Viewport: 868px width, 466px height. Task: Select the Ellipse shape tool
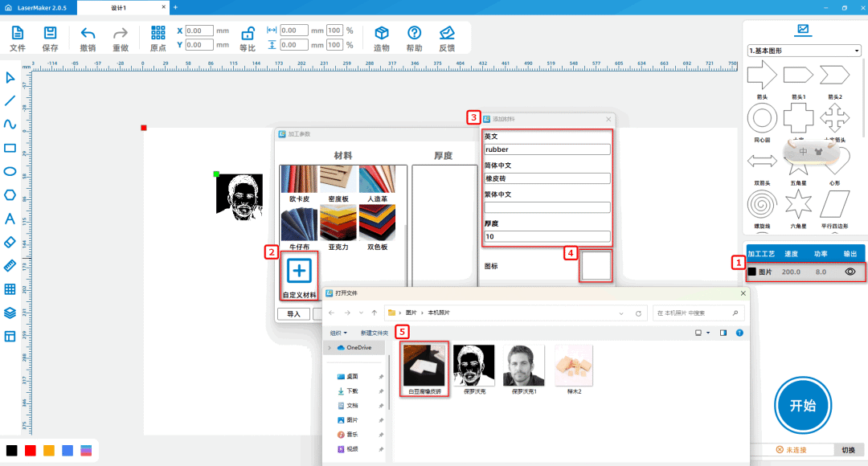10,171
